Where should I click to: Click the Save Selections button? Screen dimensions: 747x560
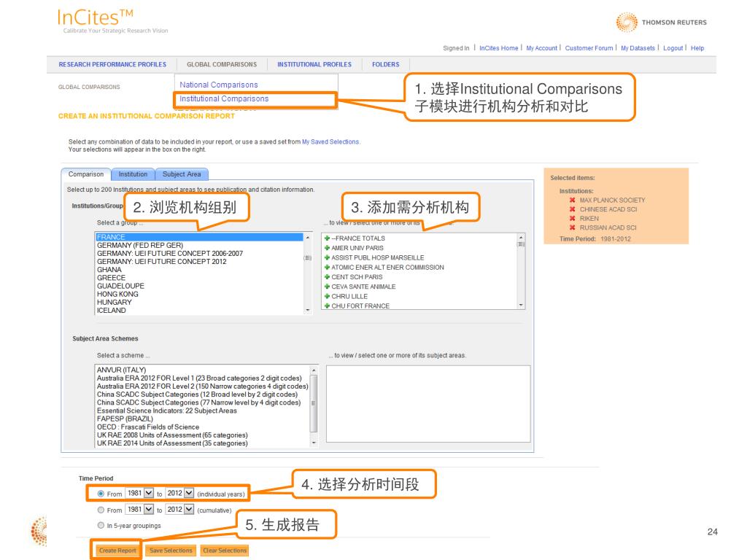(171, 551)
